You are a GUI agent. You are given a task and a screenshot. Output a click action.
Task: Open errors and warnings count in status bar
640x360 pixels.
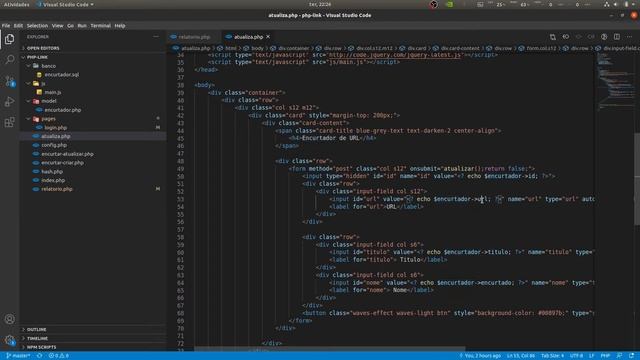(x=59, y=356)
